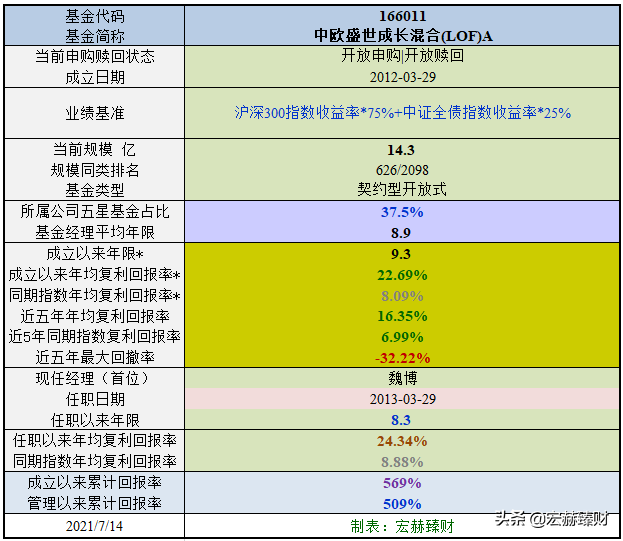Image resolution: width=623 pixels, height=541 pixels.
Task: Click the 任职日期 label
Action: [x=95, y=399]
